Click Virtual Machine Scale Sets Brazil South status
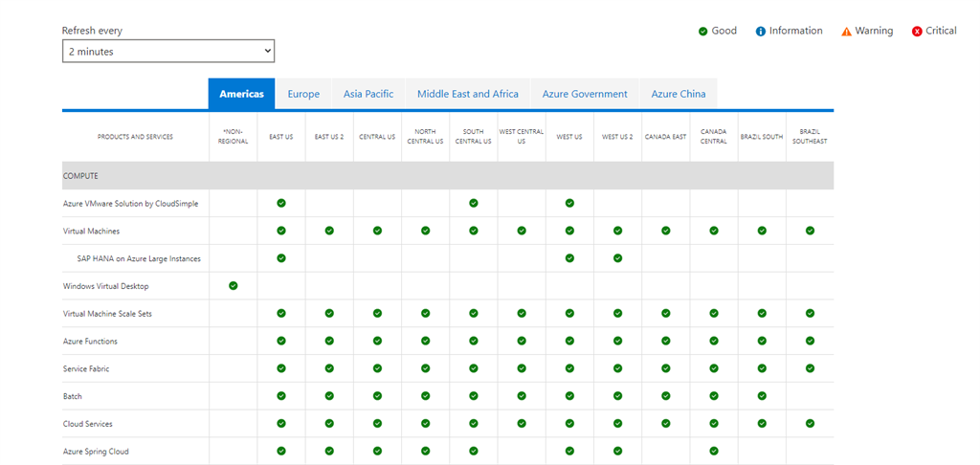980x465 pixels. [x=762, y=313]
